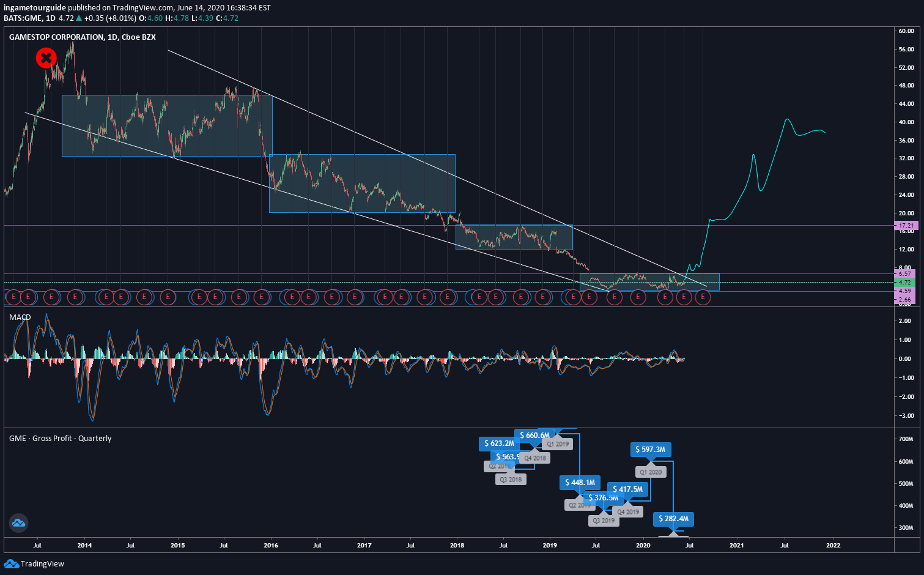Click the 60.00 price axis value
This screenshot has height=575, width=924.
coord(906,31)
